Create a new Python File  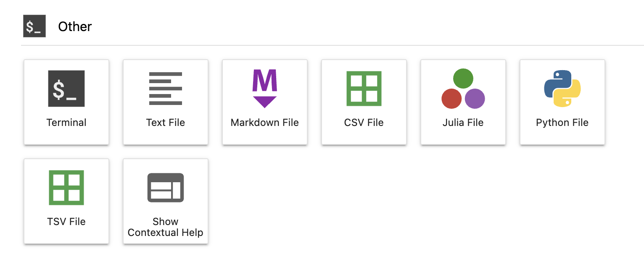pyautogui.click(x=562, y=102)
